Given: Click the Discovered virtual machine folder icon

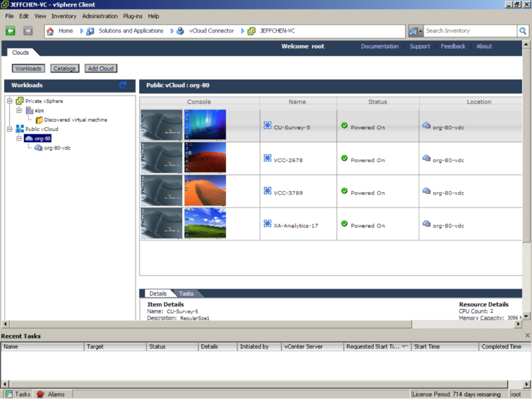Looking at the screenshot, I should point(39,120).
